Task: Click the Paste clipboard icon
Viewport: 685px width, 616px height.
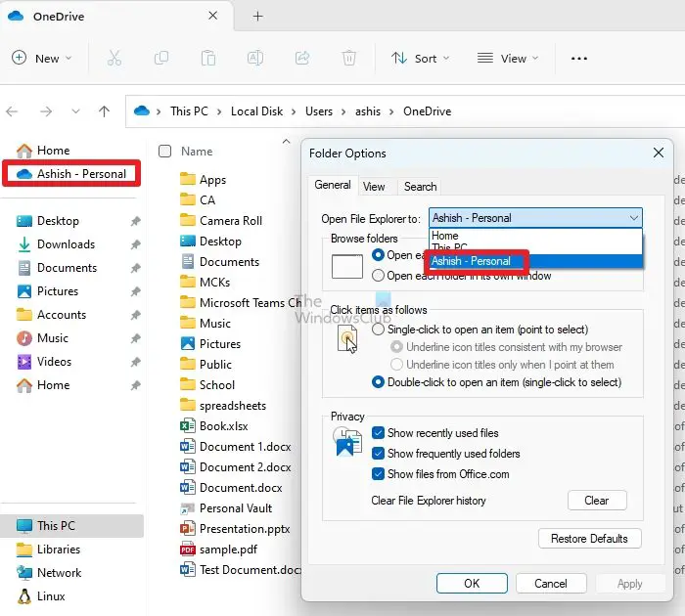Action: click(x=207, y=58)
